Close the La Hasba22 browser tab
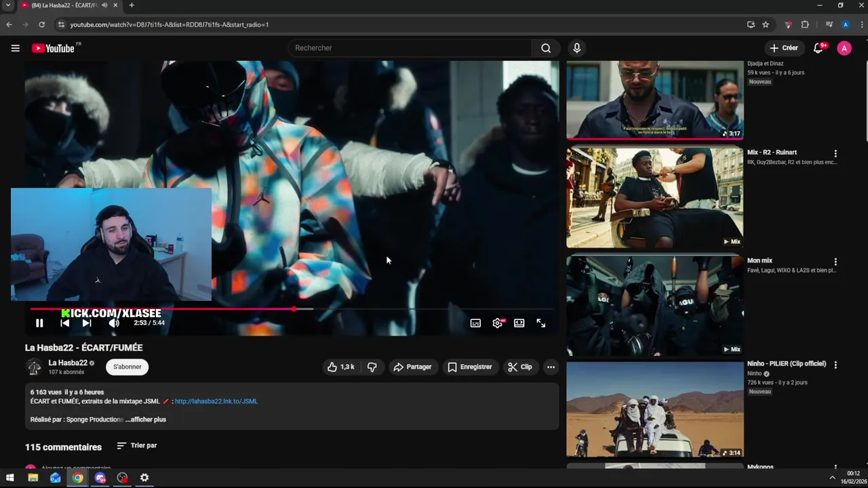The width and height of the screenshot is (868, 488). point(115,5)
